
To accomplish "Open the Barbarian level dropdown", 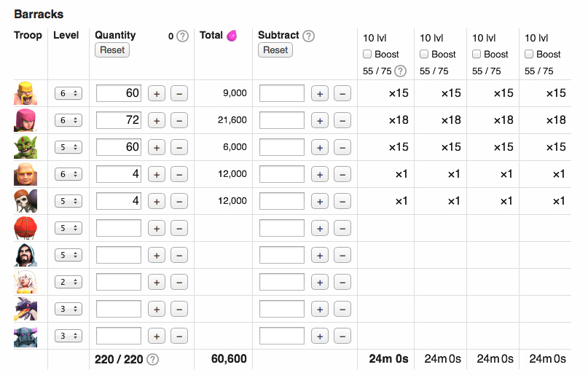I will coord(68,93).
